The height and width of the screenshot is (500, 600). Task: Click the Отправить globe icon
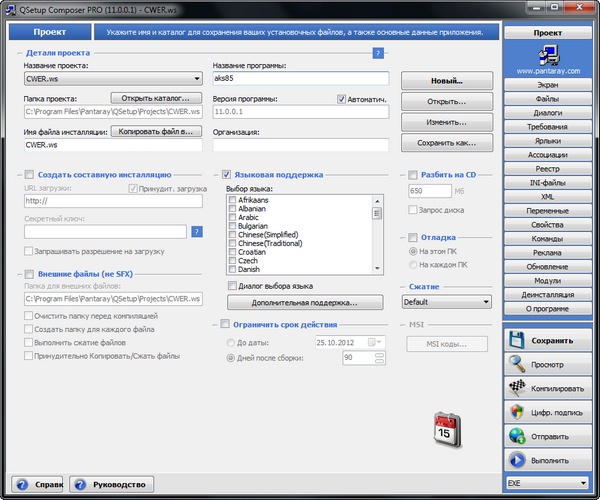click(x=517, y=436)
